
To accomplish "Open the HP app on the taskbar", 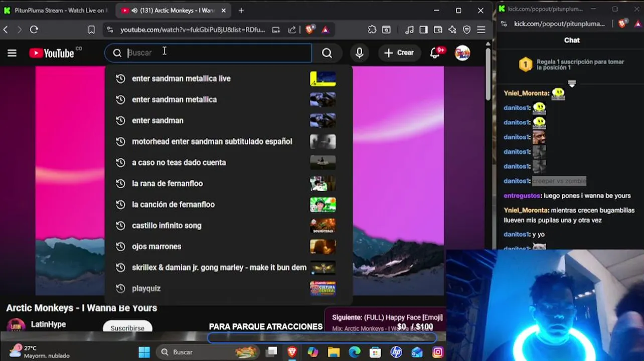I will point(396,352).
